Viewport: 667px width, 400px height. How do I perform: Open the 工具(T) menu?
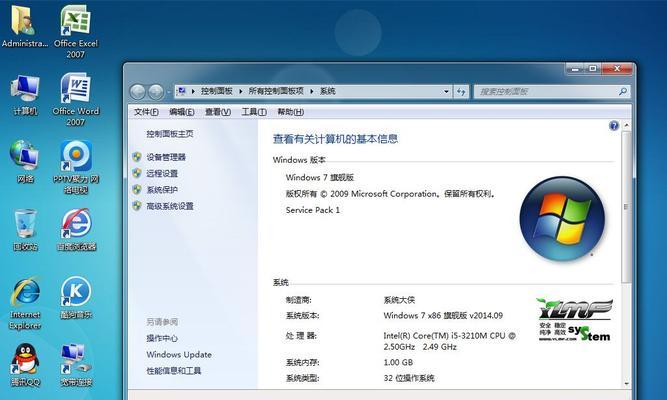[254, 112]
